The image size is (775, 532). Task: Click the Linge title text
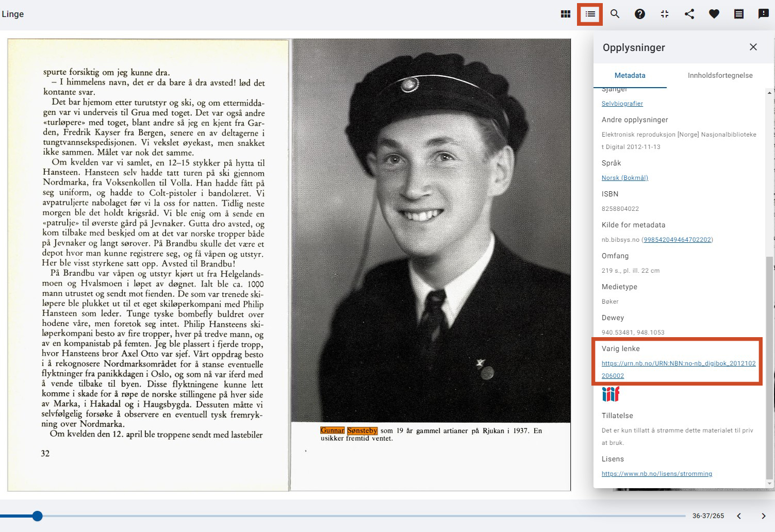click(13, 14)
